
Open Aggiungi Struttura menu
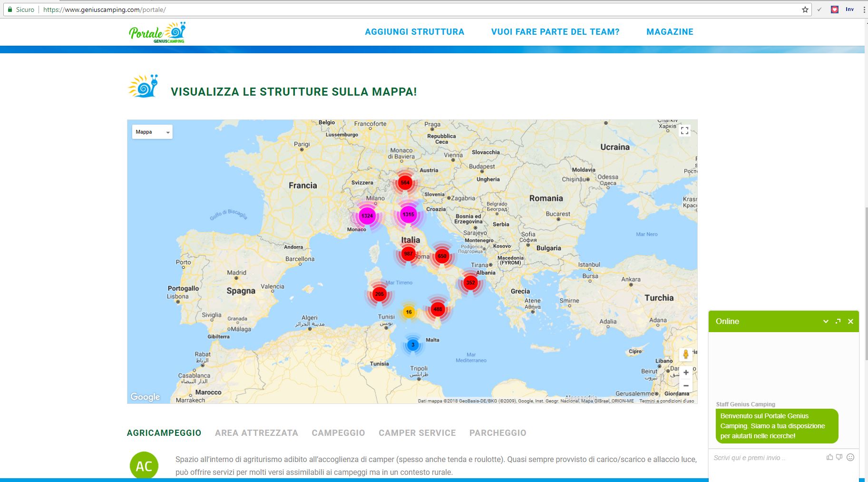[414, 32]
